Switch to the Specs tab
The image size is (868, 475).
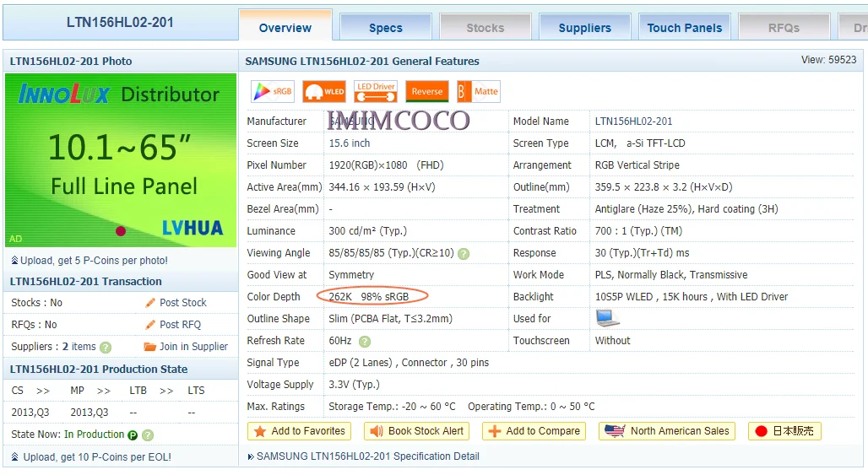coord(386,28)
